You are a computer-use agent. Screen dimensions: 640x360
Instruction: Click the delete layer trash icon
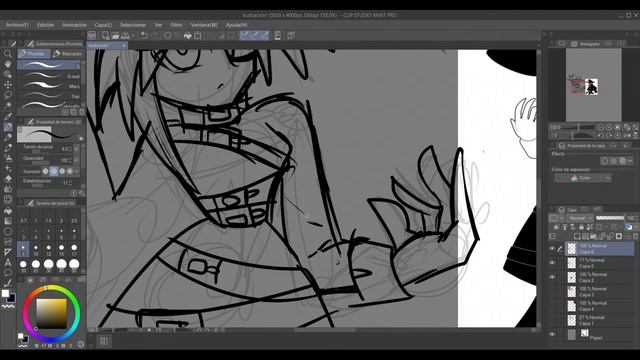point(635,236)
